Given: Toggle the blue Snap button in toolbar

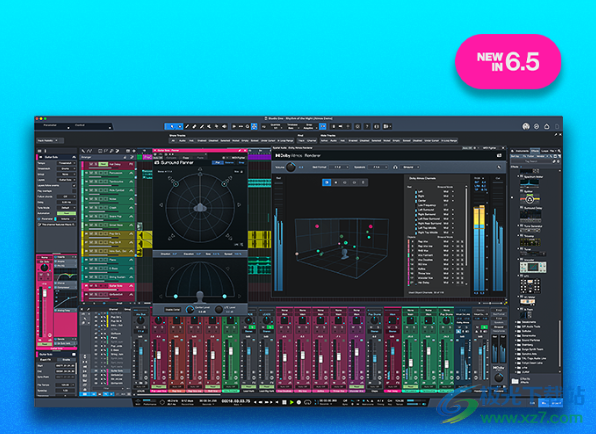Looking at the screenshot, I should point(323,127).
